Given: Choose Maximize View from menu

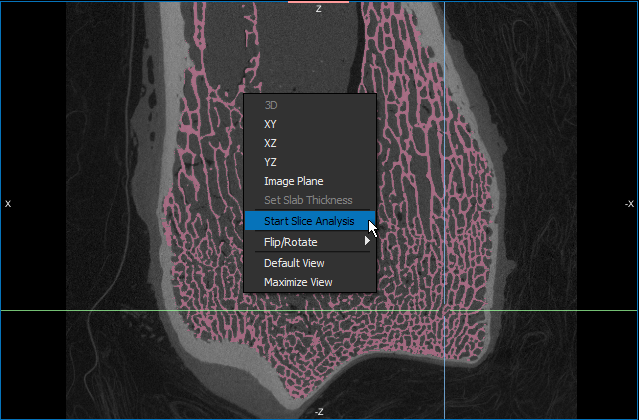Looking at the screenshot, I should (x=297, y=282).
